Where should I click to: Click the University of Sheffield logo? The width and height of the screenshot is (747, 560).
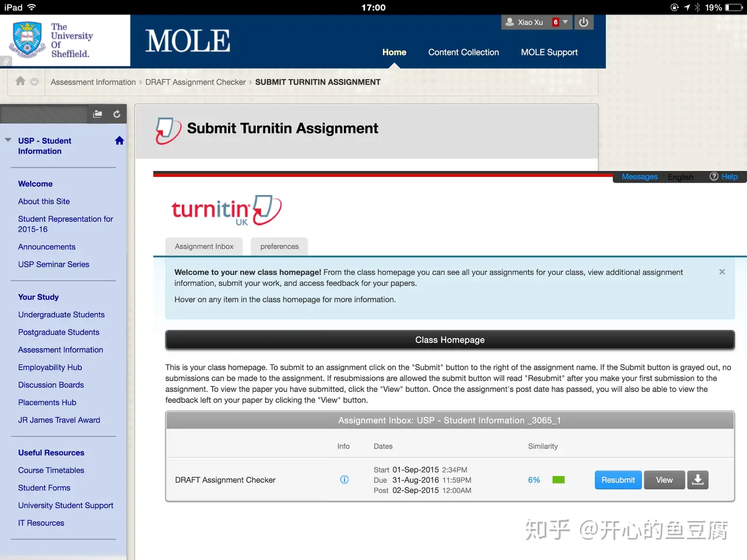(x=52, y=40)
